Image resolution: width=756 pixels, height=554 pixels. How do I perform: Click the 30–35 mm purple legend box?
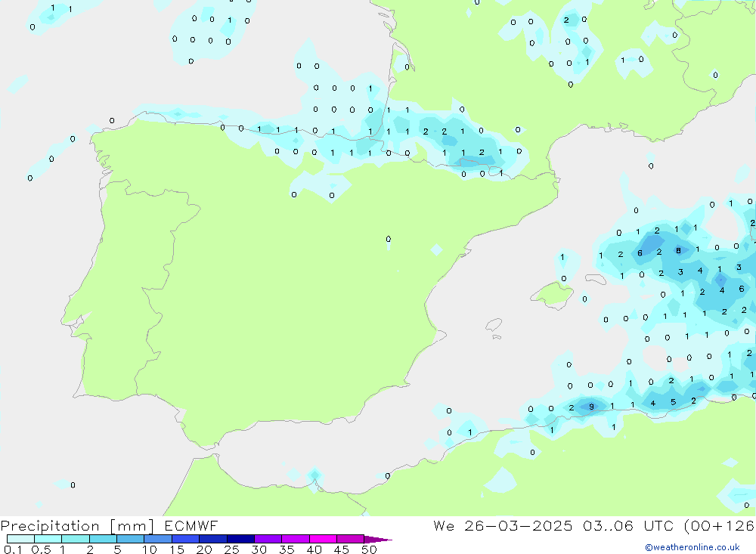(x=268, y=539)
